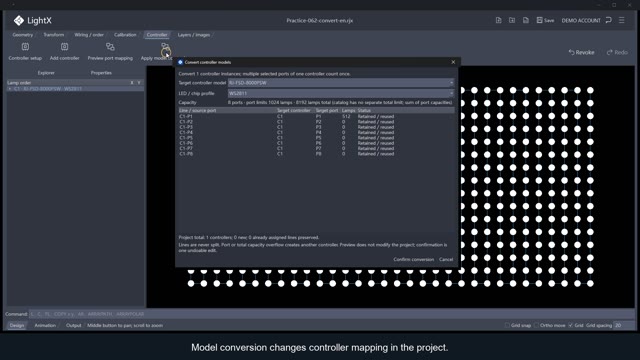Revoke the last action
This screenshot has width=640, height=360.
tap(581, 52)
